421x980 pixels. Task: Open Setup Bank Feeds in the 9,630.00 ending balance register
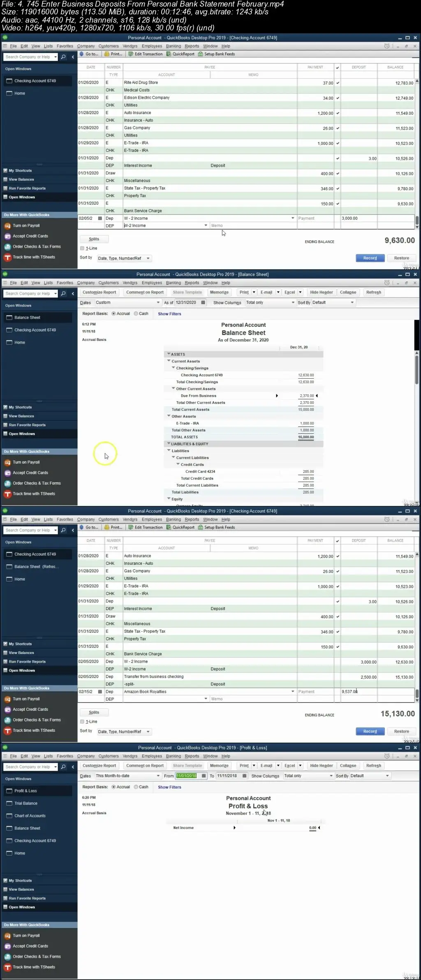[216, 54]
